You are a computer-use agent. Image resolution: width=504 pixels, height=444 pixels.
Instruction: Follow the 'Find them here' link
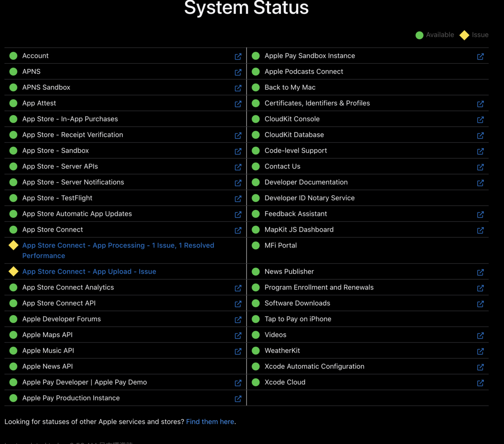[210, 422]
